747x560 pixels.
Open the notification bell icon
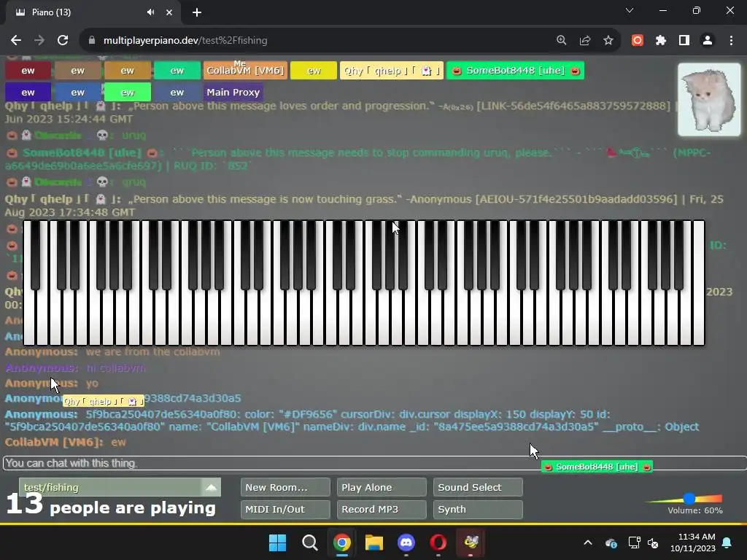coord(727,542)
